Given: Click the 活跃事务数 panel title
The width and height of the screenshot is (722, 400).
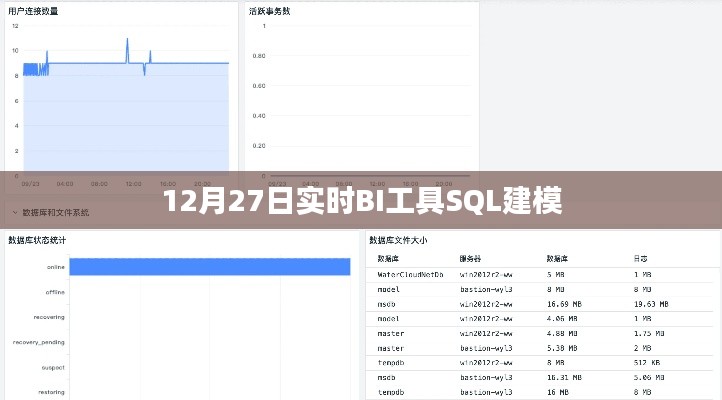Looking at the screenshot, I should pyautogui.click(x=270, y=11).
